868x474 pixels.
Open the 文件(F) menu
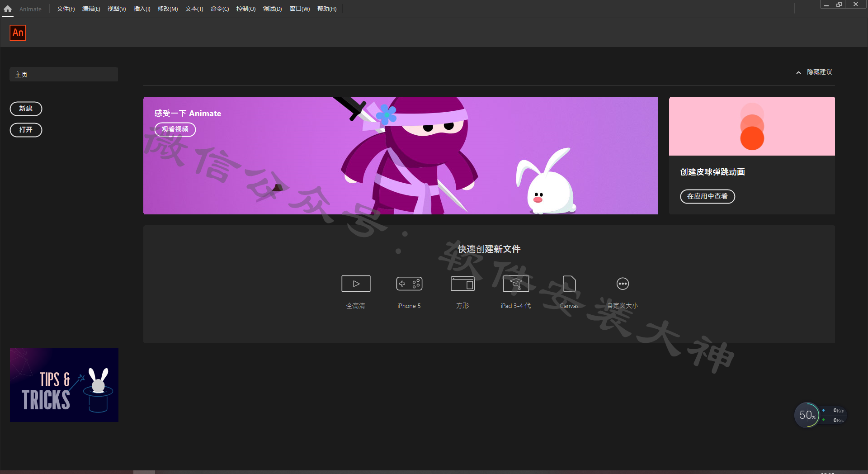click(x=66, y=9)
